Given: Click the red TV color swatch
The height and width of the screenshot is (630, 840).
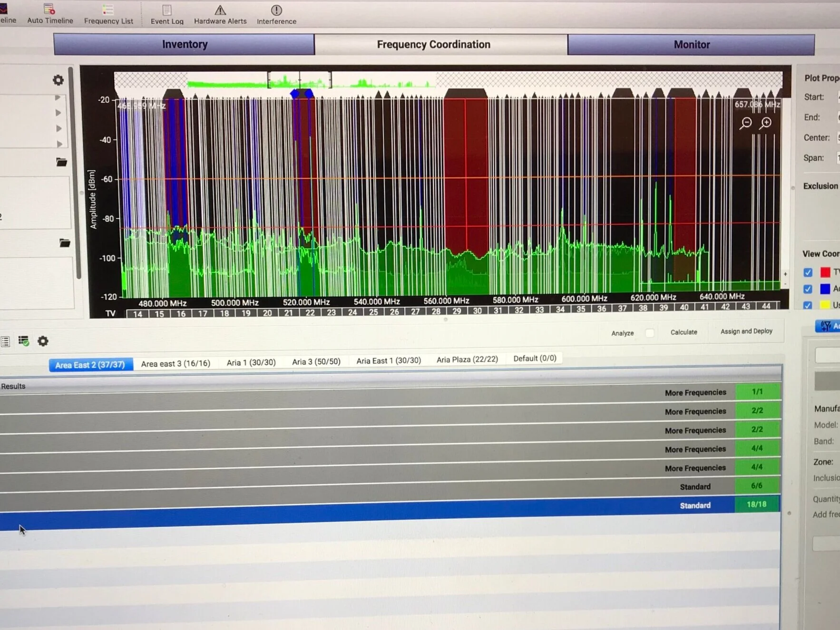Looking at the screenshot, I should coord(825,272).
